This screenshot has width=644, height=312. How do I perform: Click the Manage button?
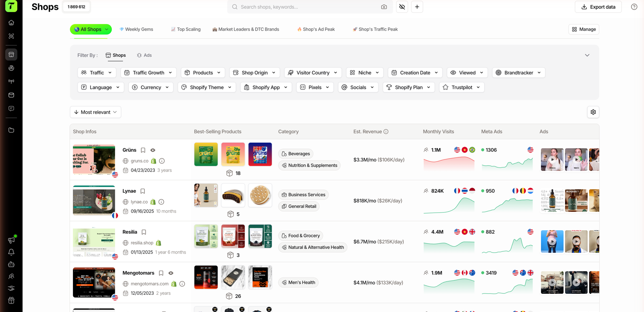[x=584, y=29]
